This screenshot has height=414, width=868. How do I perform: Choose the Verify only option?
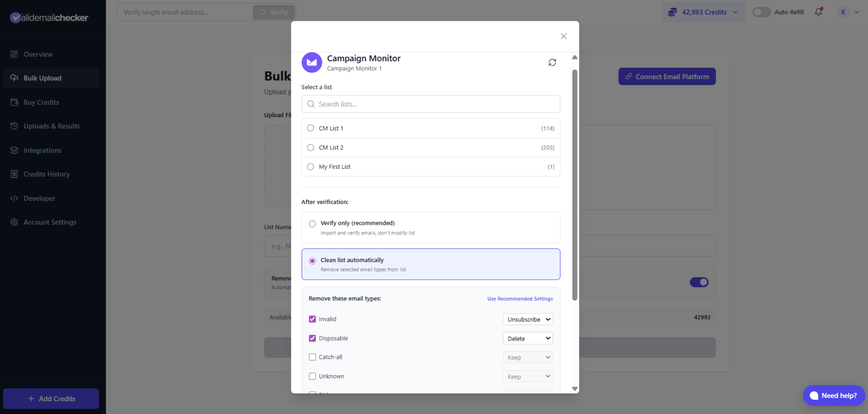[x=312, y=223]
